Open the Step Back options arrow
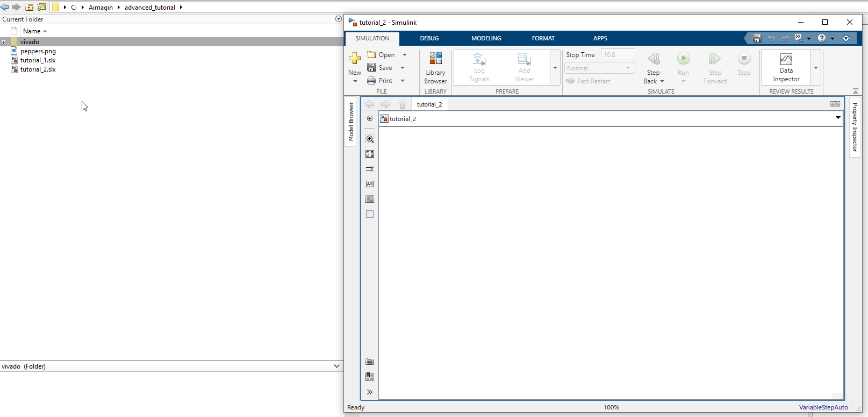Screen dimensions: 868x417 coord(662,81)
